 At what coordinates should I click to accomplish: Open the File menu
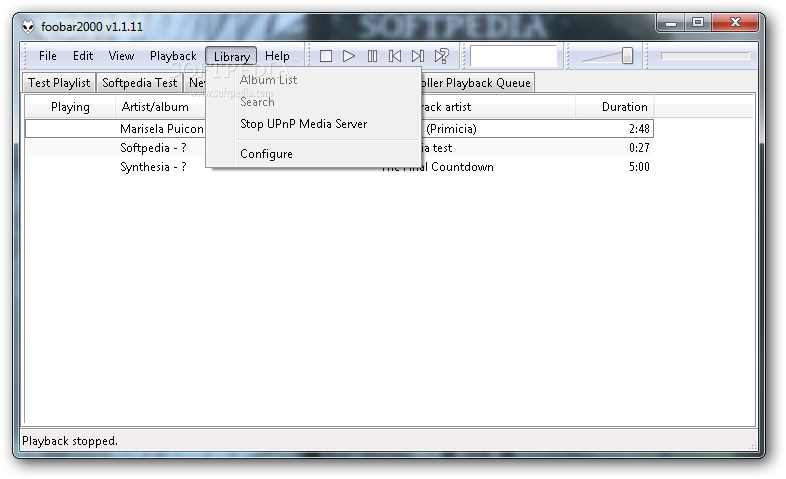point(48,56)
